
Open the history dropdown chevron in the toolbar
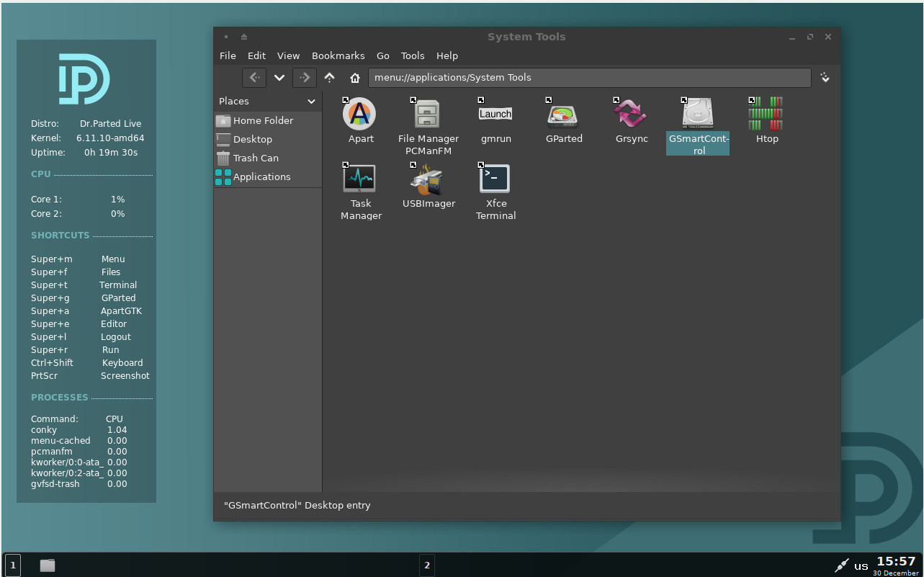coord(279,78)
